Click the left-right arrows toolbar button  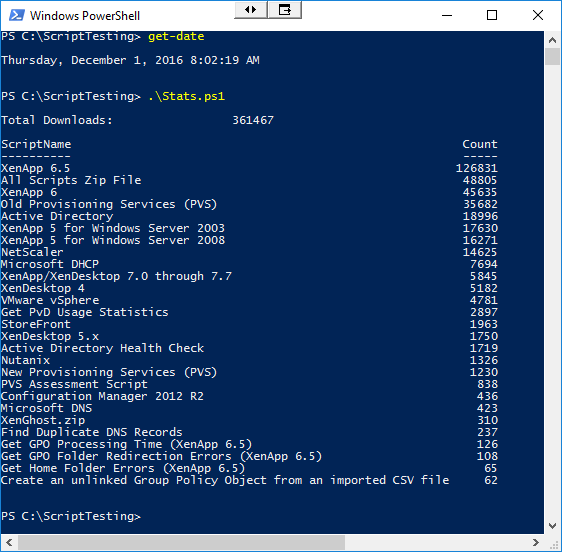click(251, 10)
